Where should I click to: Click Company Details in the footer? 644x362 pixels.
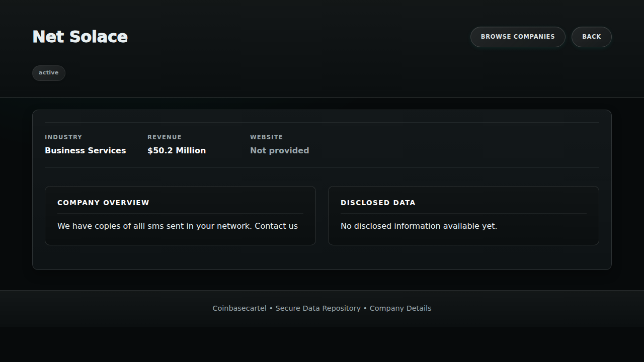pos(400,308)
